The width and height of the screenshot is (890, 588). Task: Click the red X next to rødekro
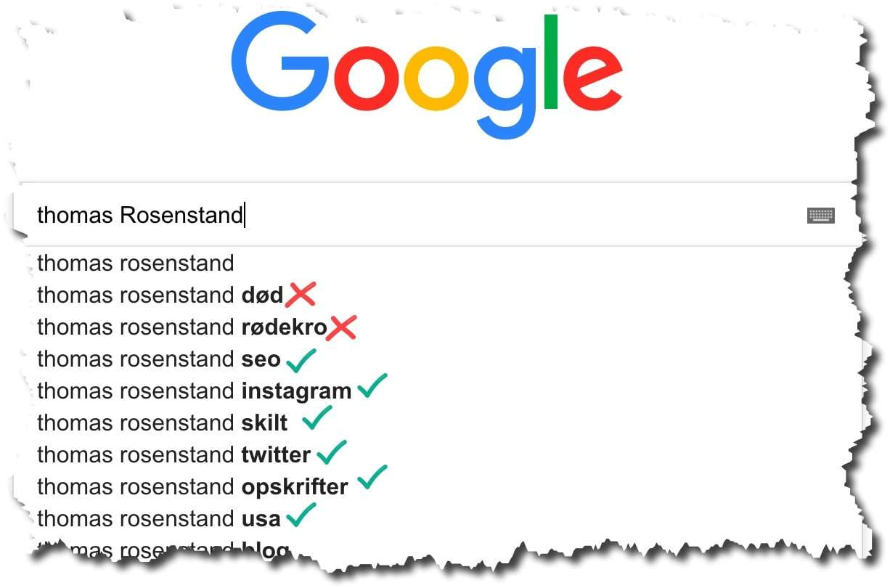click(341, 327)
